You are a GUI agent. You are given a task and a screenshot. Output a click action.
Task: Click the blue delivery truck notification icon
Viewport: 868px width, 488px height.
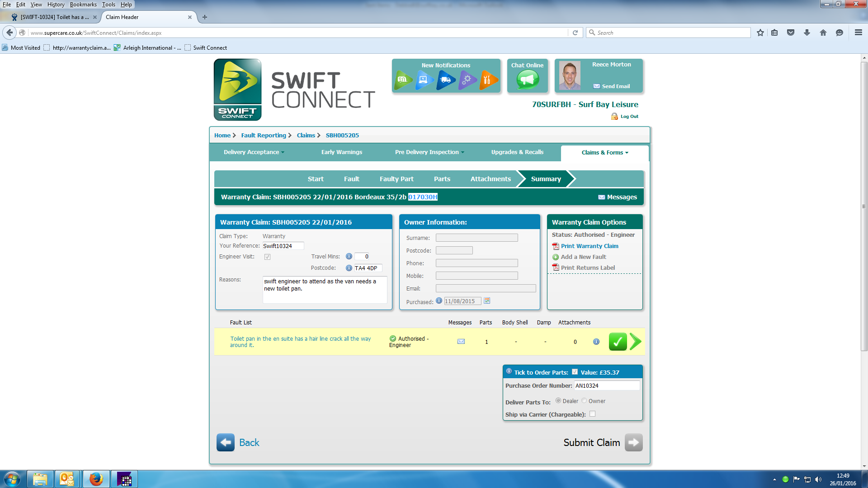tap(445, 80)
